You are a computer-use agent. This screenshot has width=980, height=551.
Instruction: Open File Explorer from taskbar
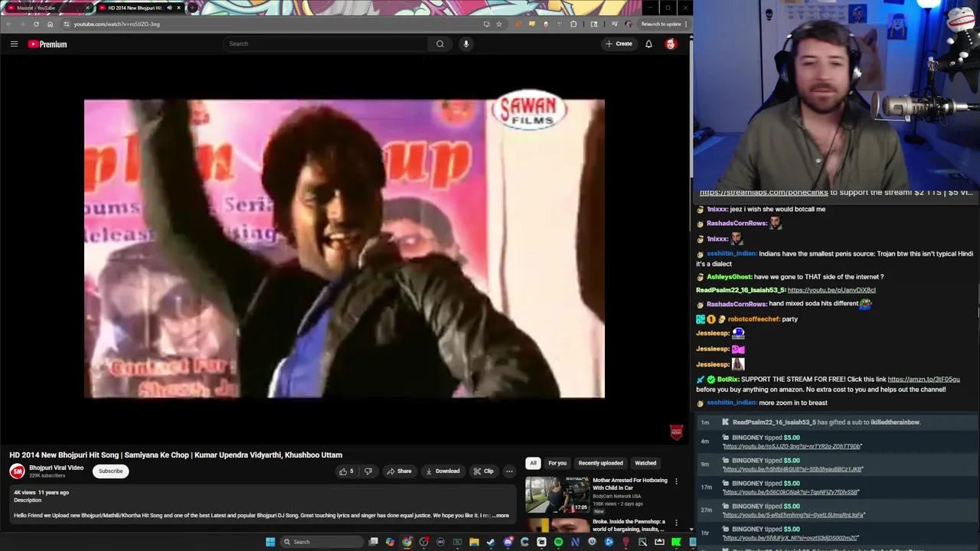(474, 542)
